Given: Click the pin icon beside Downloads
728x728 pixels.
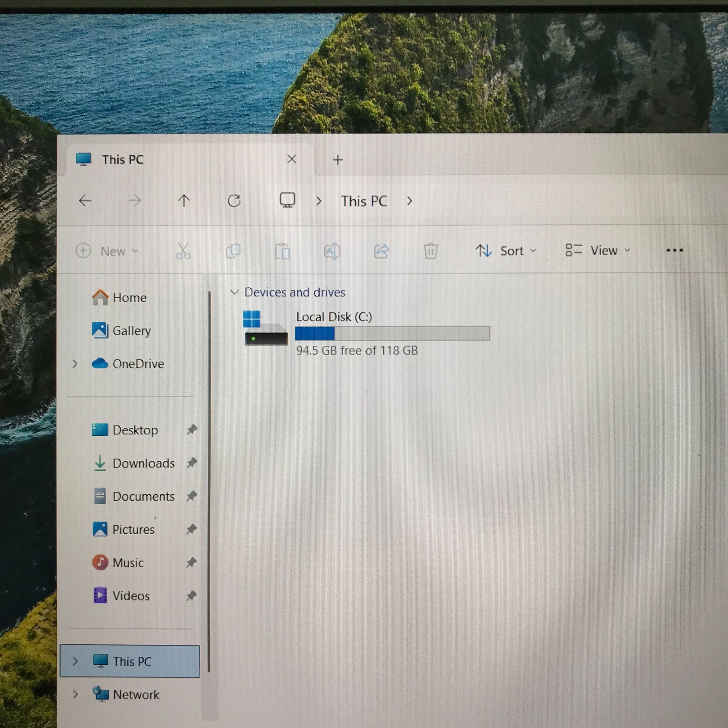Looking at the screenshot, I should click(x=192, y=463).
